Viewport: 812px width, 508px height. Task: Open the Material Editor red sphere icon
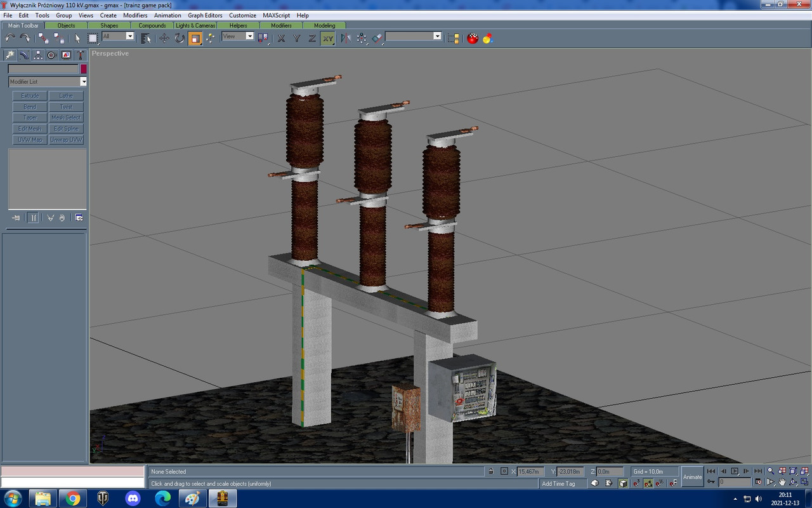[473, 38]
